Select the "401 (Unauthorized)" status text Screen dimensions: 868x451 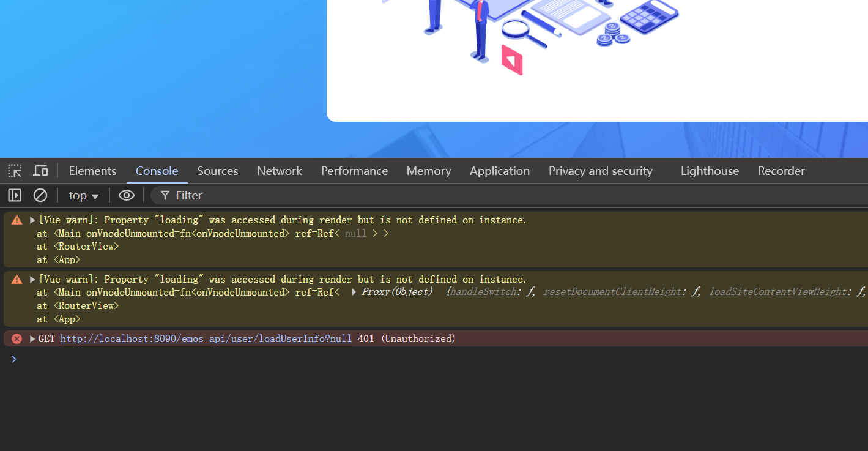[407, 339]
